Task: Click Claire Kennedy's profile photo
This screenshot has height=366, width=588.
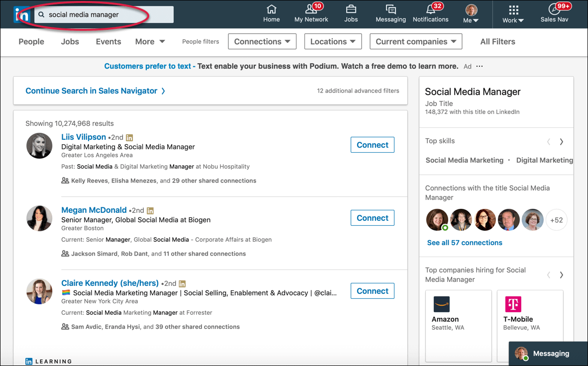Action: [39, 291]
